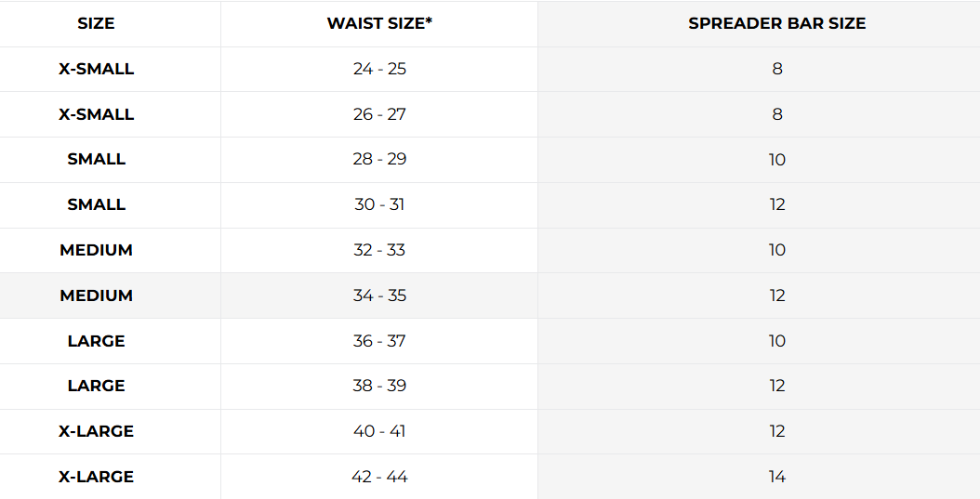Select the waist size 26 - 27 cell
The width and height of the screenshot is (980, 499).
pos(379,114)
